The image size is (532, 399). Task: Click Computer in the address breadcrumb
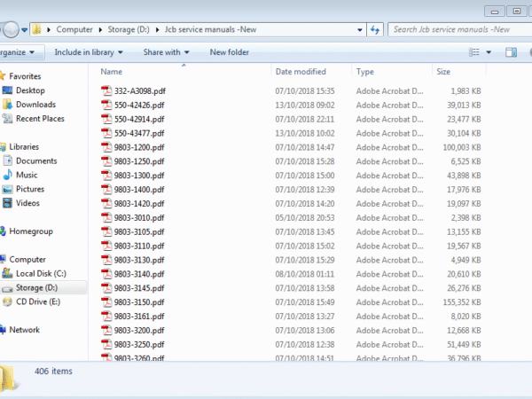[x=74, y=29]
